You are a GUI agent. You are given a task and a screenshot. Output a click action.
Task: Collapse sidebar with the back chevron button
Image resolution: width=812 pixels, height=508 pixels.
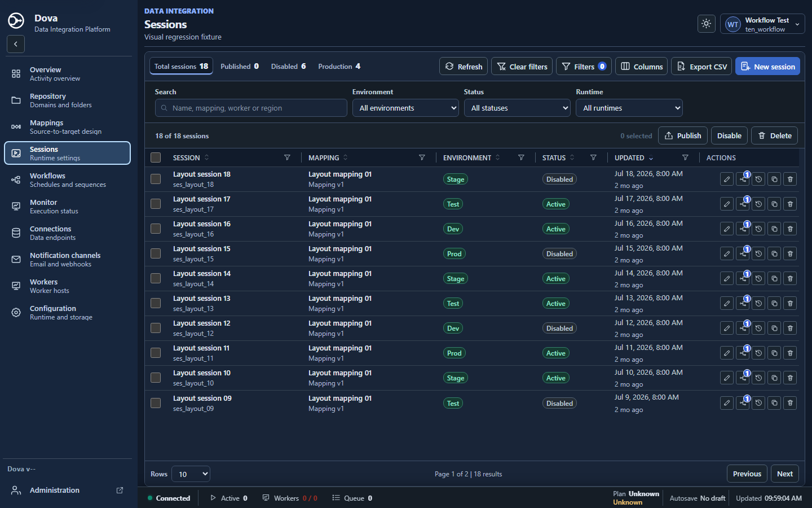point(16,44)
